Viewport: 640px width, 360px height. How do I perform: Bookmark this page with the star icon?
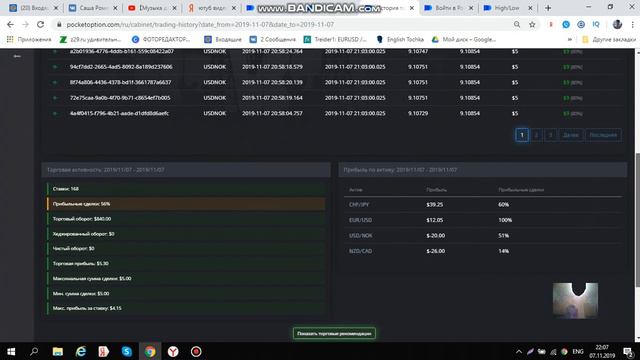[x=532, y=24]
